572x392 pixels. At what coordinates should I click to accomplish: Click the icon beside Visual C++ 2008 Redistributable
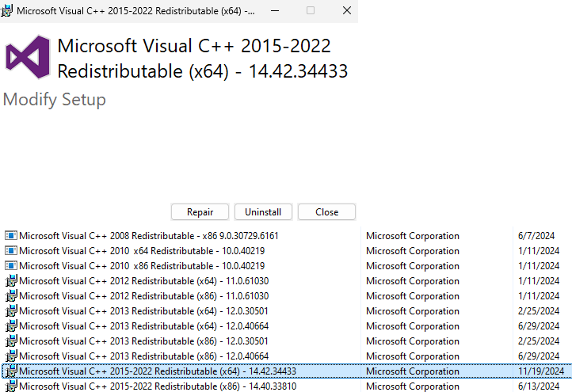tap(10, 236)
